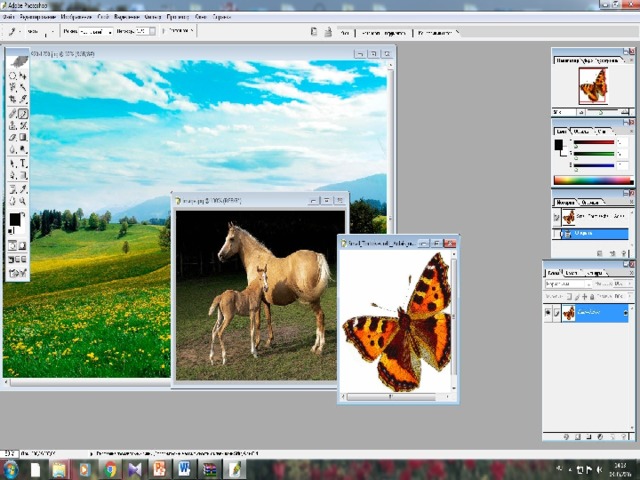
Task: Click the trash button in the Layers panel
Action: point(623,436)
